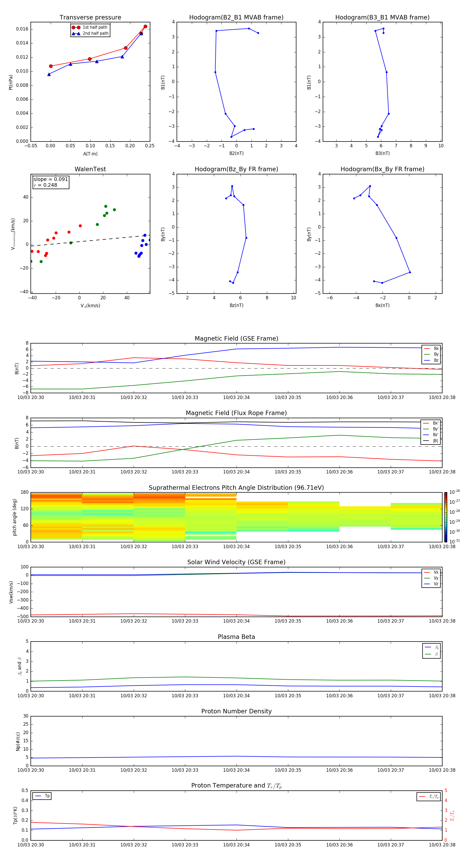Select Vx entry in velocity legend
The width and height of the screenshot is (473, 868).
point(431,572)
